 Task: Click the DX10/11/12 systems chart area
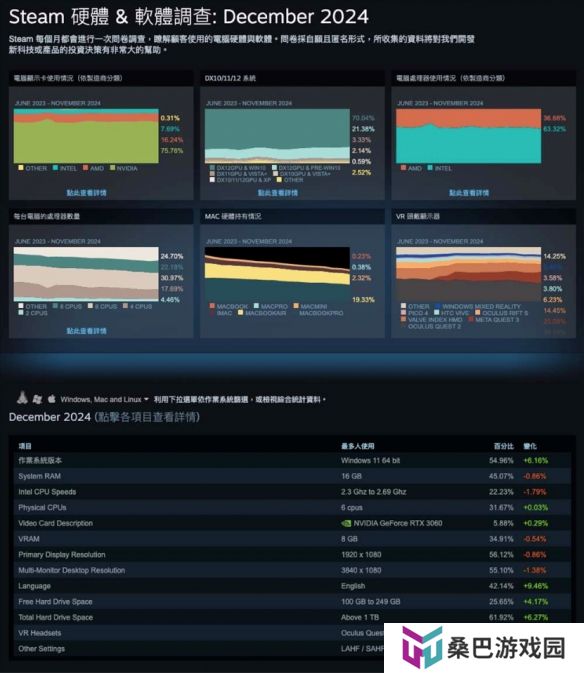tap(277, 136)
